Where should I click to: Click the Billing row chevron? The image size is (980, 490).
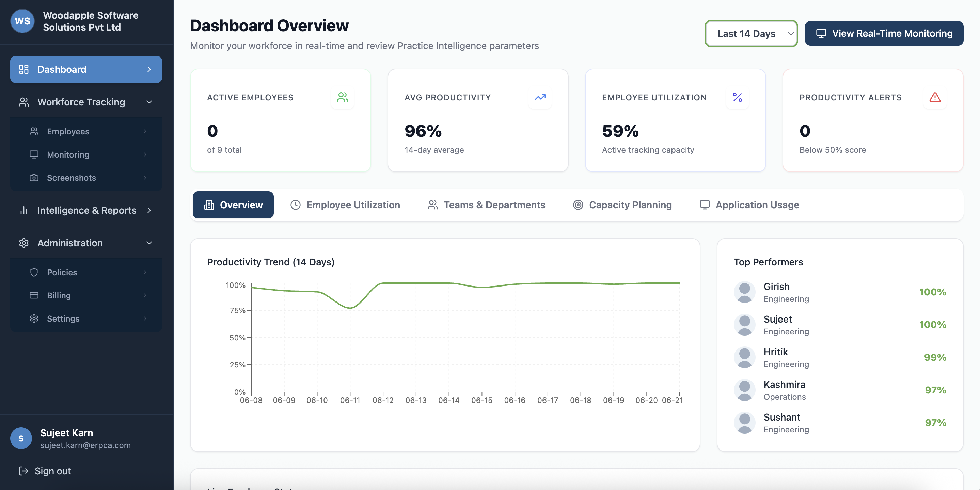(145, 295)
